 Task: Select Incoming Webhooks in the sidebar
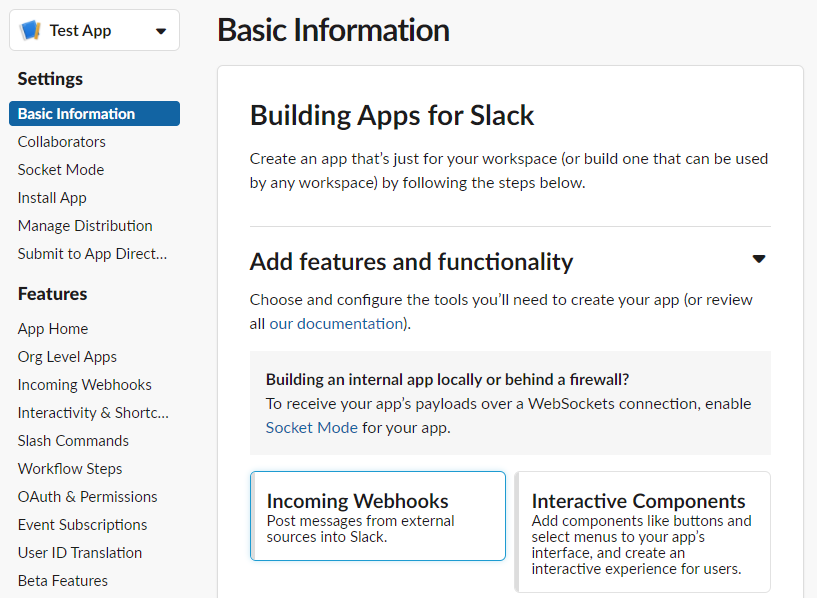tap(84, 384)
